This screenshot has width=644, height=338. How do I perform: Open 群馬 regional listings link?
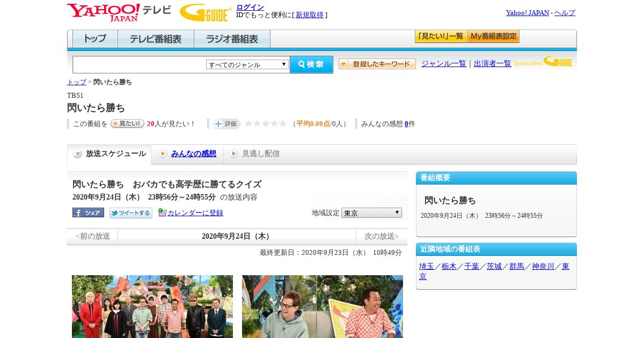point(517,266)
